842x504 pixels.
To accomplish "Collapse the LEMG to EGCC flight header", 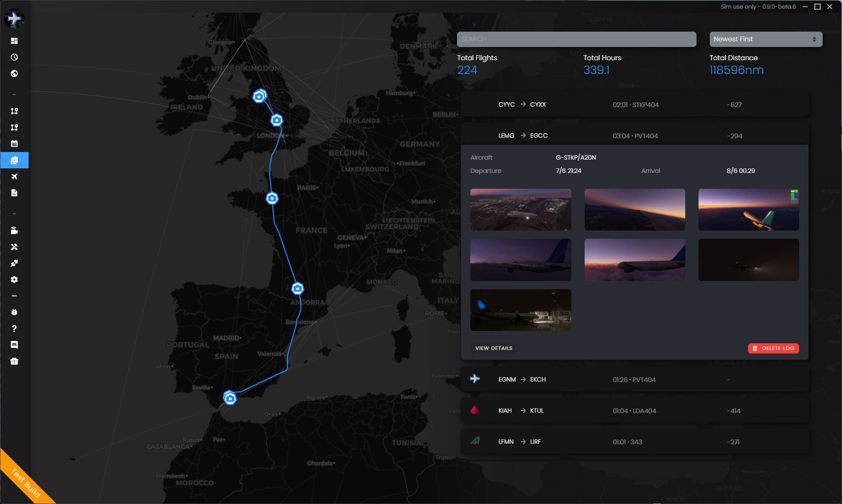I will [x=634, y=136].
